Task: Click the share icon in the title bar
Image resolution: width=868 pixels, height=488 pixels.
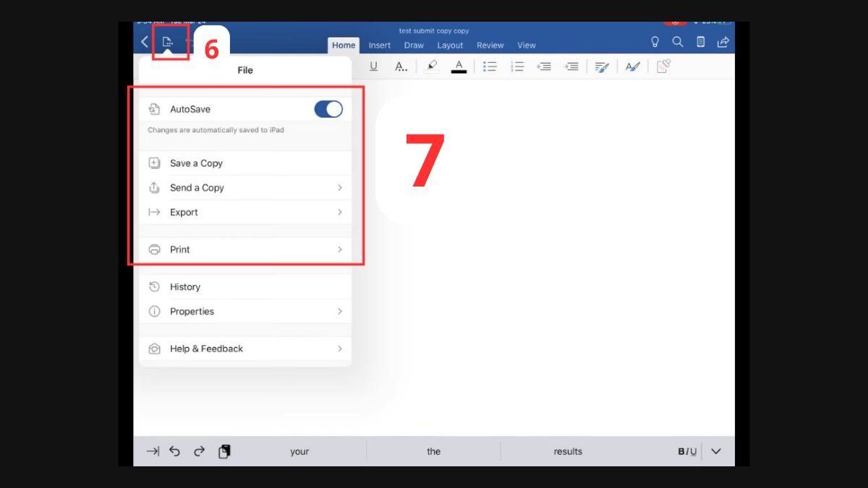Action: [723, 42]
